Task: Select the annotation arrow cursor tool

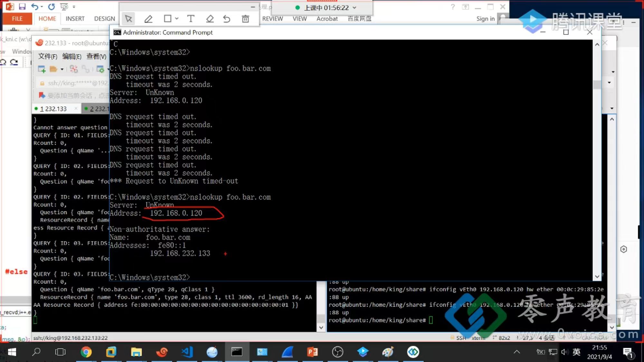Action: pos(128,19)
